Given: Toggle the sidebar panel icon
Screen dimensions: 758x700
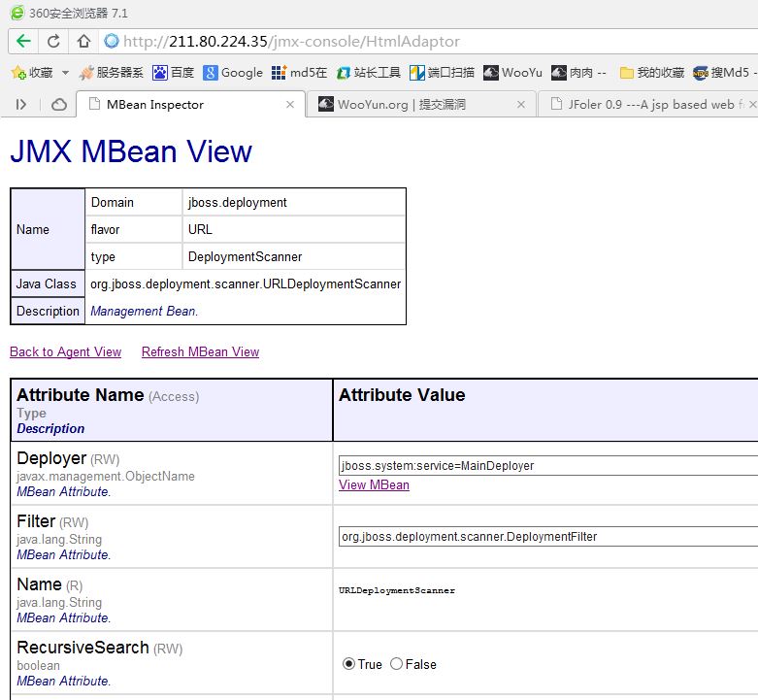Looking at the screenshot, I should pyautogui.click(x=20, y=105).
